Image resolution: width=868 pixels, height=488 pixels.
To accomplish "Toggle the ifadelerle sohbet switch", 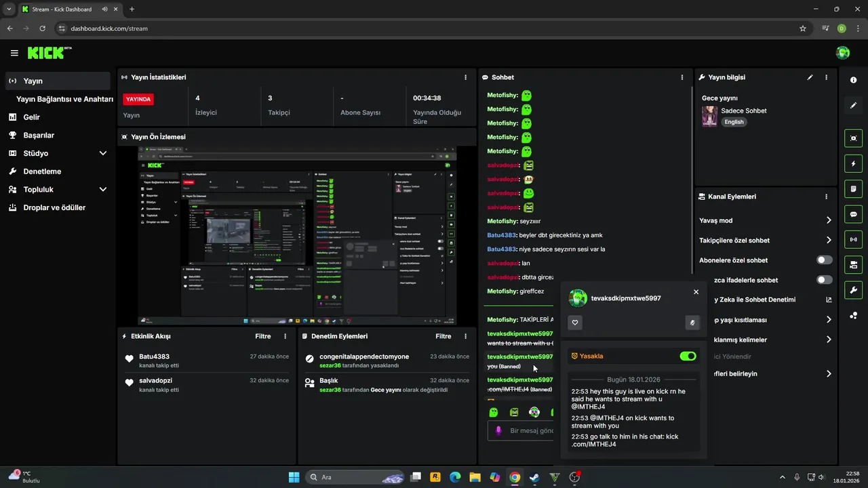I will coord(825,280).
